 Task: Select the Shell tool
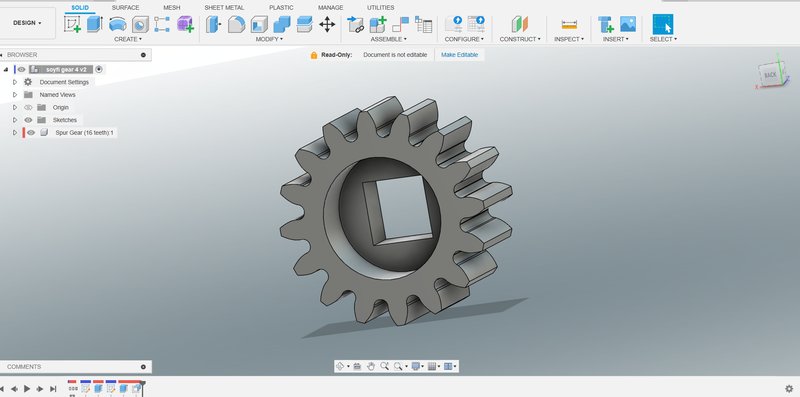pos(259,24)
